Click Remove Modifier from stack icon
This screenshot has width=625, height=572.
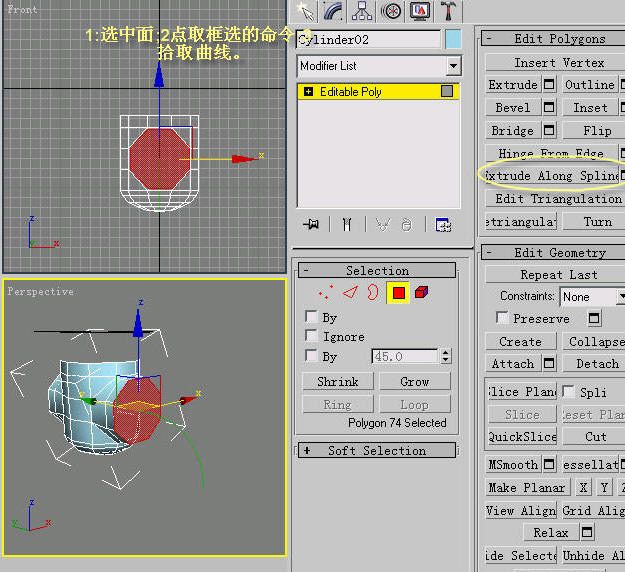407,225
